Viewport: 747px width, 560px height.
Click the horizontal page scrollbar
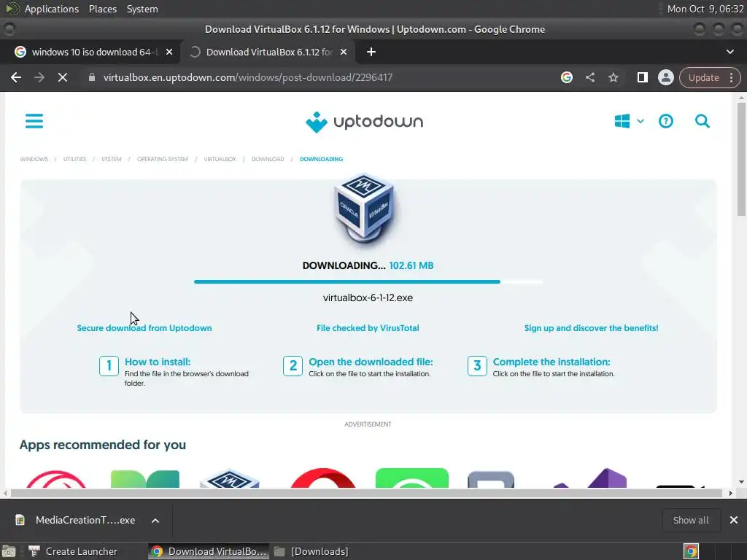[367, 494]
